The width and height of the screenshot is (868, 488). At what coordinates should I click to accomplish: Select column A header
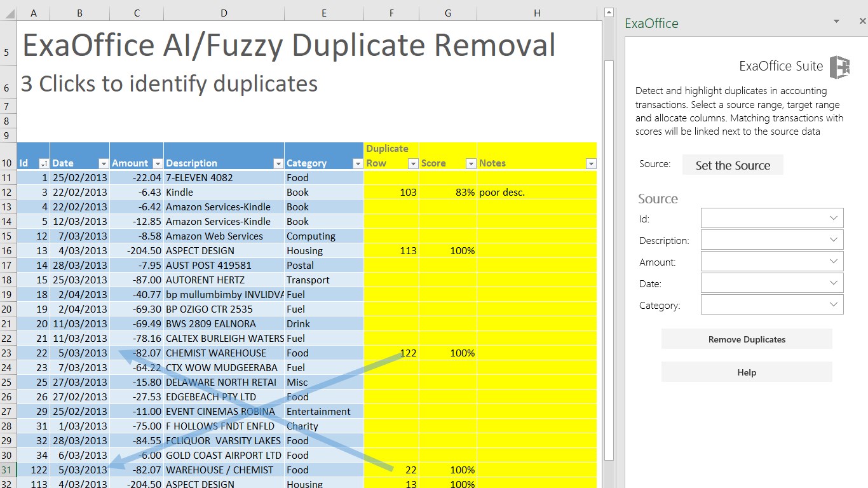[x=33, y=13]
